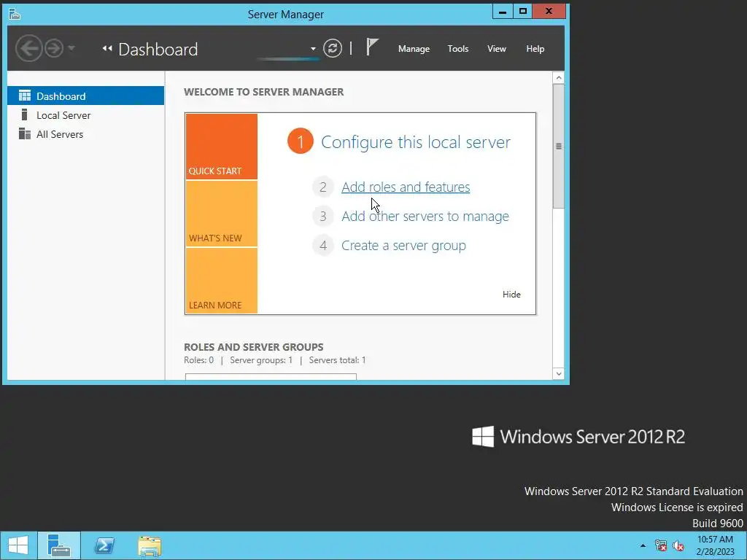747x560 pixels.
Task: Open the Quick Start tile
Action: [x=222, y=146]
